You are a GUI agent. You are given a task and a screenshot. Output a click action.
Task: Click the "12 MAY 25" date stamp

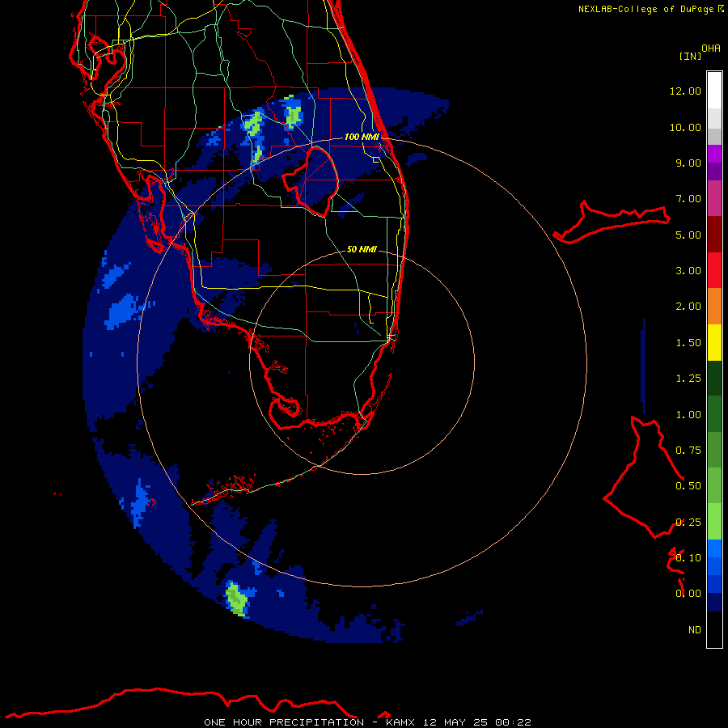454,722
